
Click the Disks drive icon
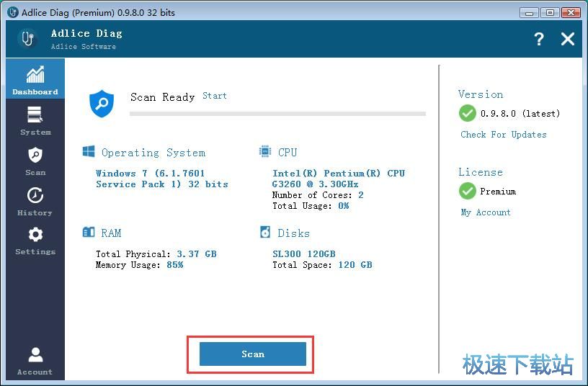265,232
